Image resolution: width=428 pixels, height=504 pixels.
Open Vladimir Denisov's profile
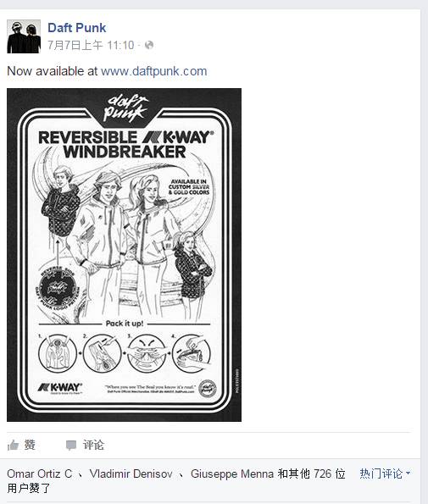[131, 474]
